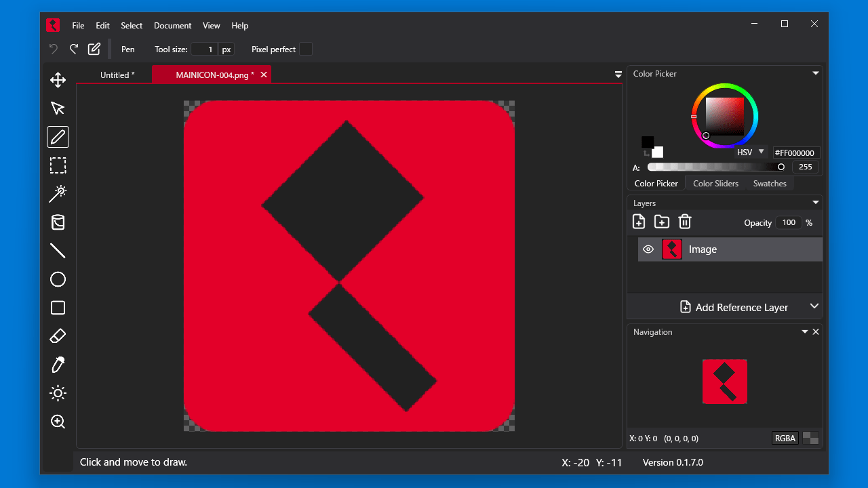Toggle the checkerboard background button in Navigation
868x488 pixels.
pos(810,438)
